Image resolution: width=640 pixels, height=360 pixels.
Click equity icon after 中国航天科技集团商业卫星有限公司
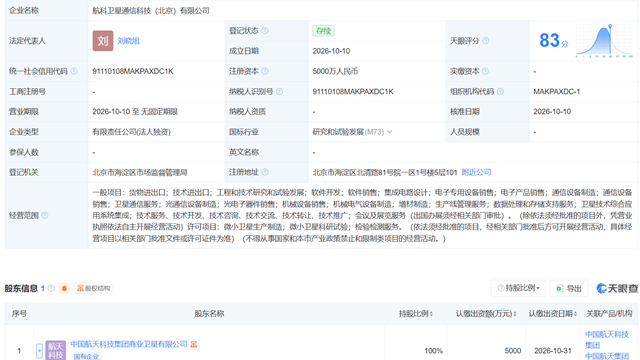[x=194, y=344]
